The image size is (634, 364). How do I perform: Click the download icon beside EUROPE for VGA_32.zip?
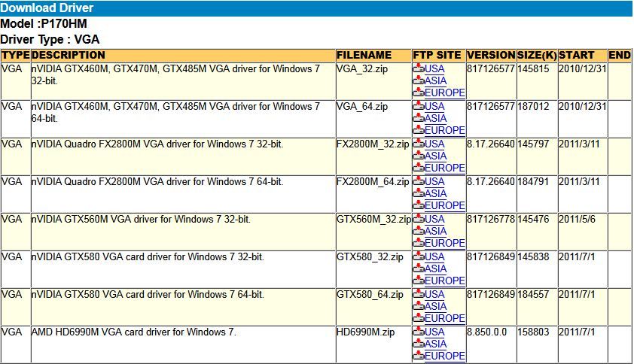418,93
